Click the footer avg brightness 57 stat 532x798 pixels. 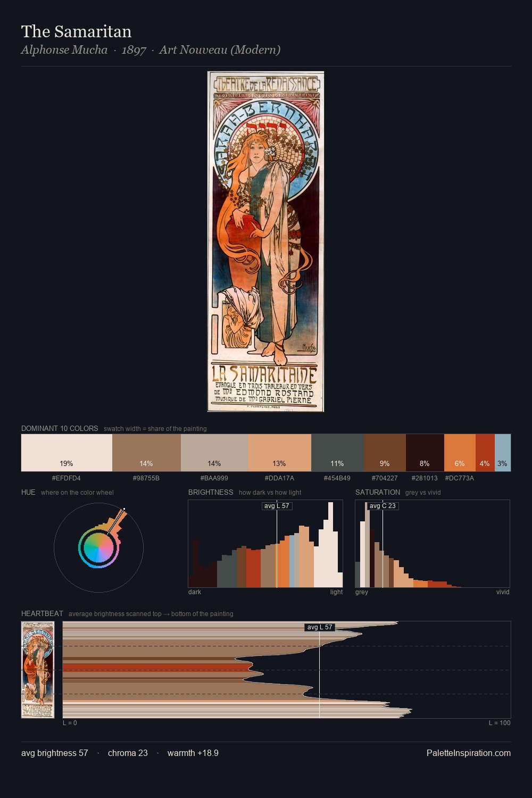[55, 753]
